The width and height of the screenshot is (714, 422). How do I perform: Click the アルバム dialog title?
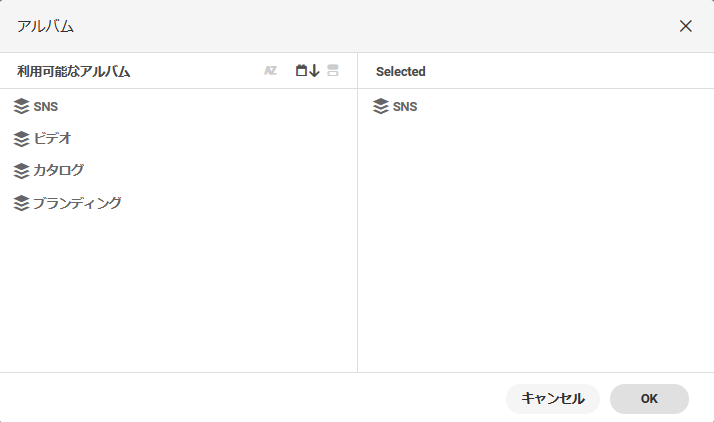tap(46, 26)
